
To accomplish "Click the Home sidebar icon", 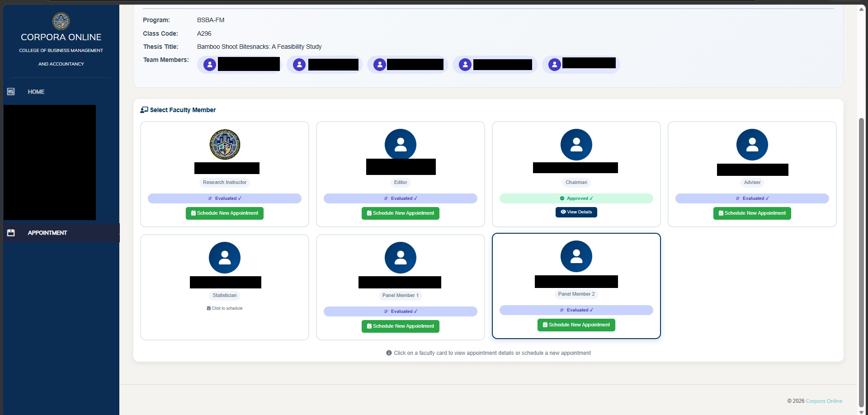I will pyautogui.click(x=11, y=92).
